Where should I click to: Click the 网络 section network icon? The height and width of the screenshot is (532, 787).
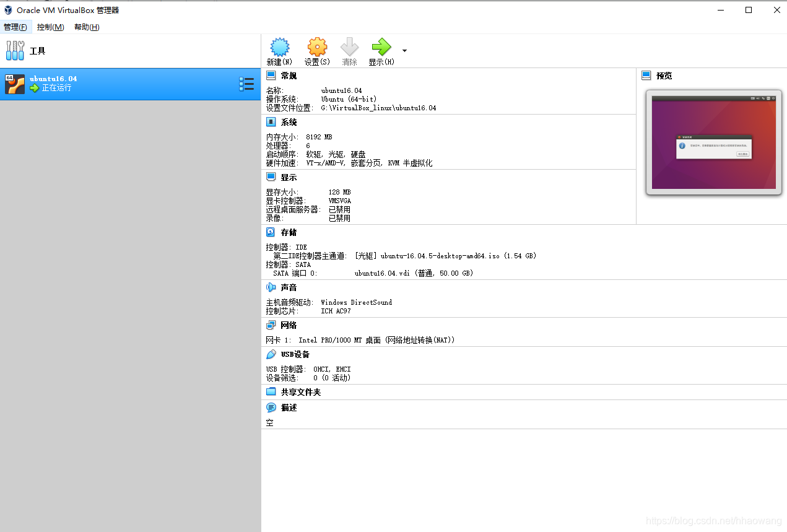tap(271, 325)
